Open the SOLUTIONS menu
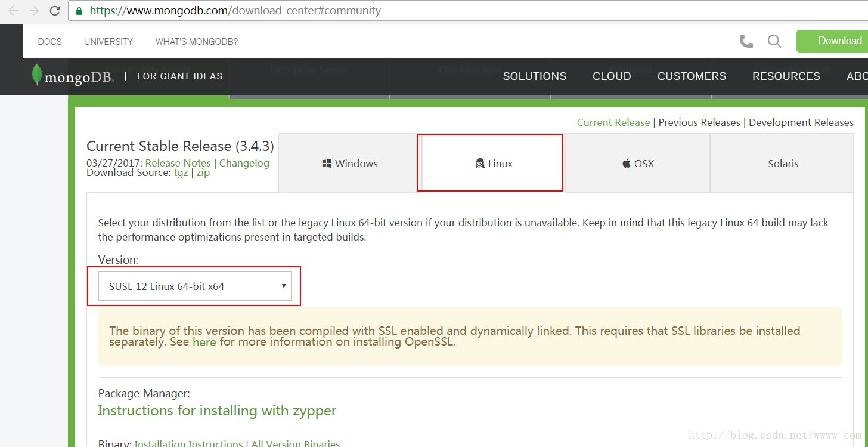This screenshot has height=447, width=868. point(535,76)
